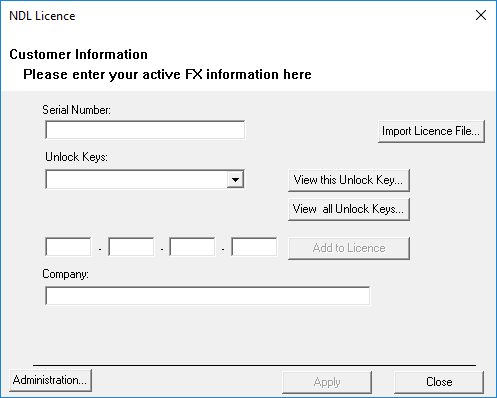The width and height of the screenshot is (497, 398).
Task: Open the Import Licence File dialog
Action: pyautogui.click(x=431, y=131)
